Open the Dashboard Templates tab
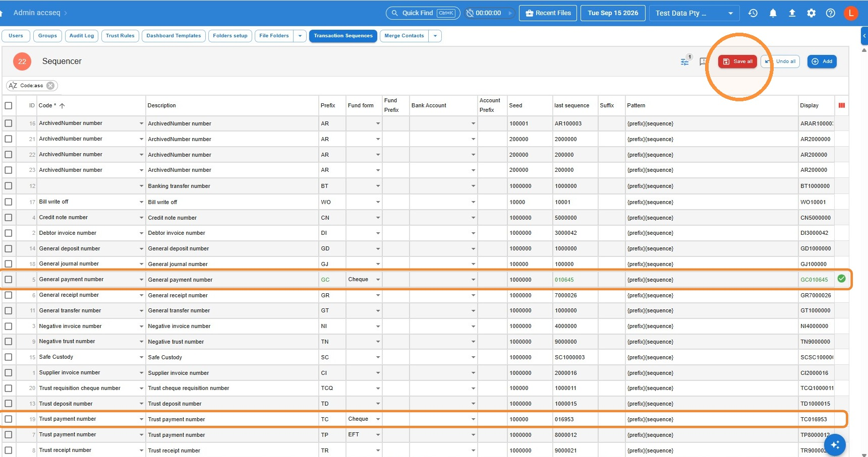The height and width of the screenshot is (457, 868). point(173,36)
